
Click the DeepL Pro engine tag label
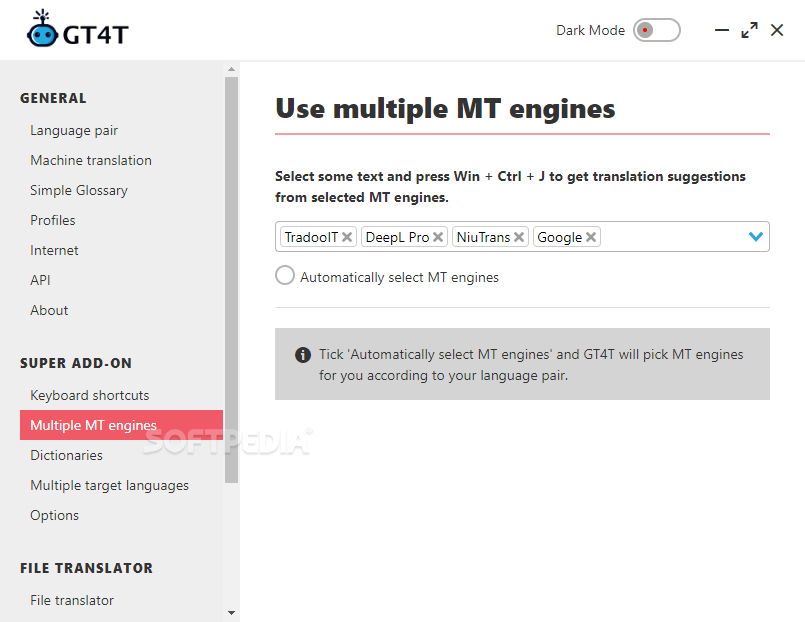pos(397,237)
